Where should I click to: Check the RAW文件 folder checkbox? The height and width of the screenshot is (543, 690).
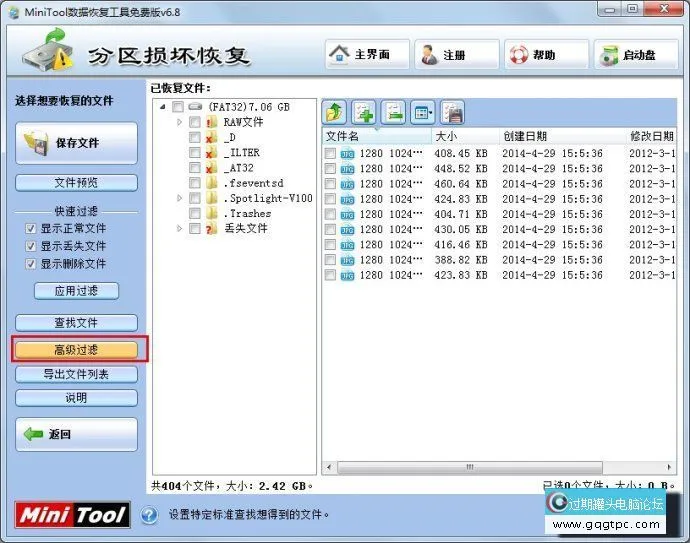click(195, 122)
